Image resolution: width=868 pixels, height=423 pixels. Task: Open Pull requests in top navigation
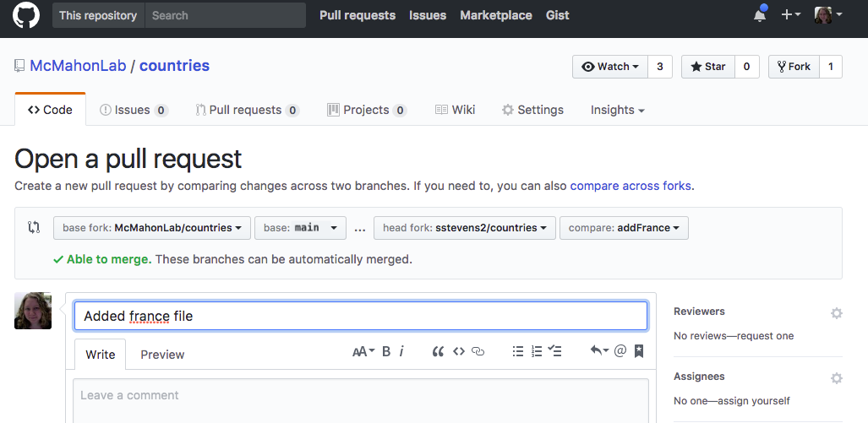click(x=358, y=15)
